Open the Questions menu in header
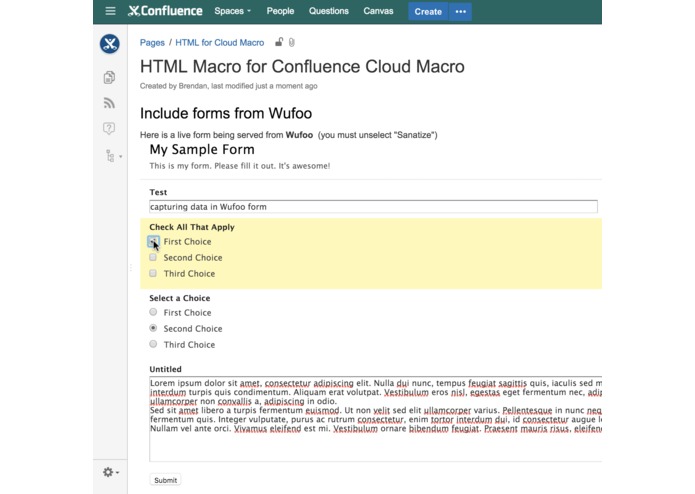Image resolution: width=695 pixels, height=494 pixels. click(328, 11)
